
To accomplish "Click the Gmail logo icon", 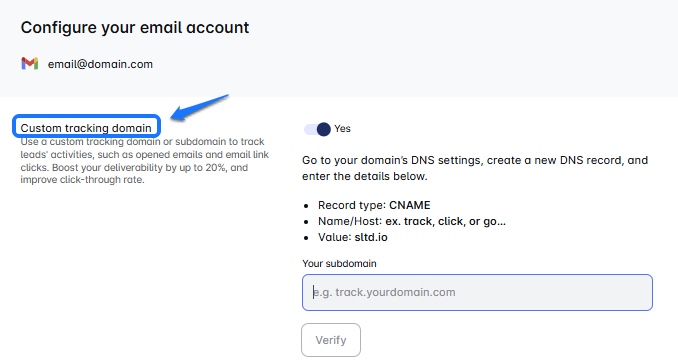I will pyautogui.click(x=30, y=64).
